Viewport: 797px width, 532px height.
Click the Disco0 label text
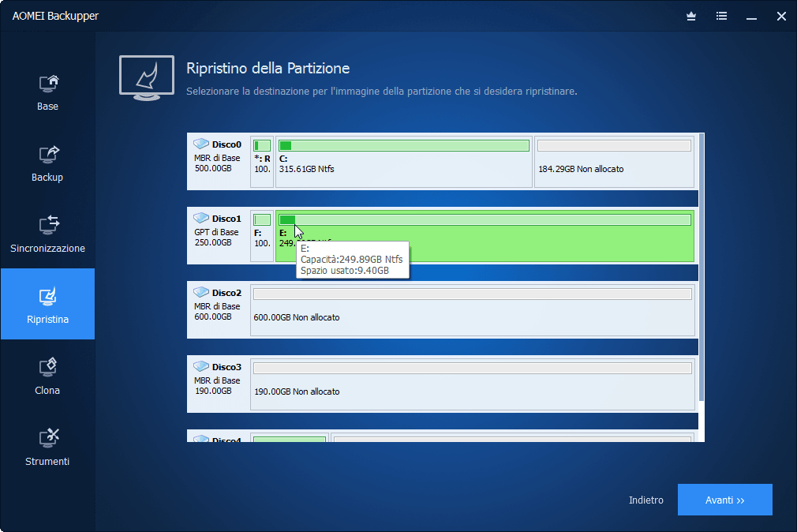click(226, 144)
